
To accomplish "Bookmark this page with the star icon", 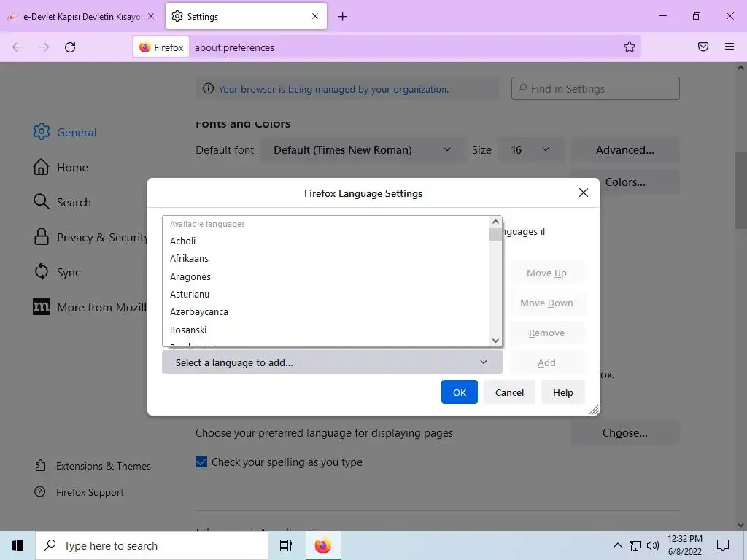I will tap(630, 47).
